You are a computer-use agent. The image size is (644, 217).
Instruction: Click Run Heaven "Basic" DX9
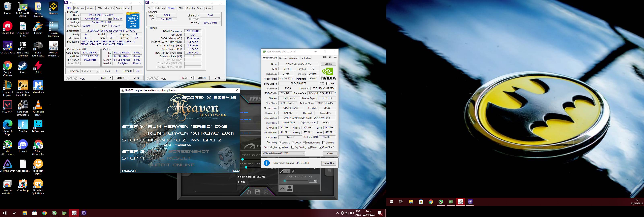(187, 126)
